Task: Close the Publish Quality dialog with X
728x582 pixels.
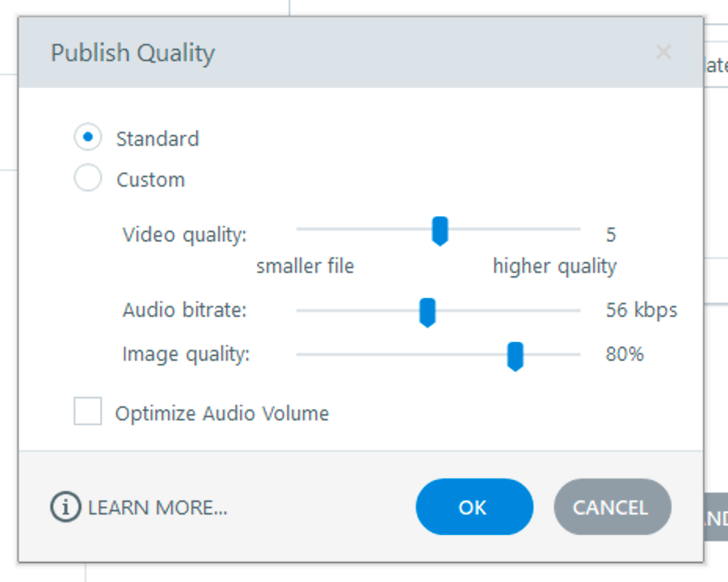Action: (x=663, y=53)
